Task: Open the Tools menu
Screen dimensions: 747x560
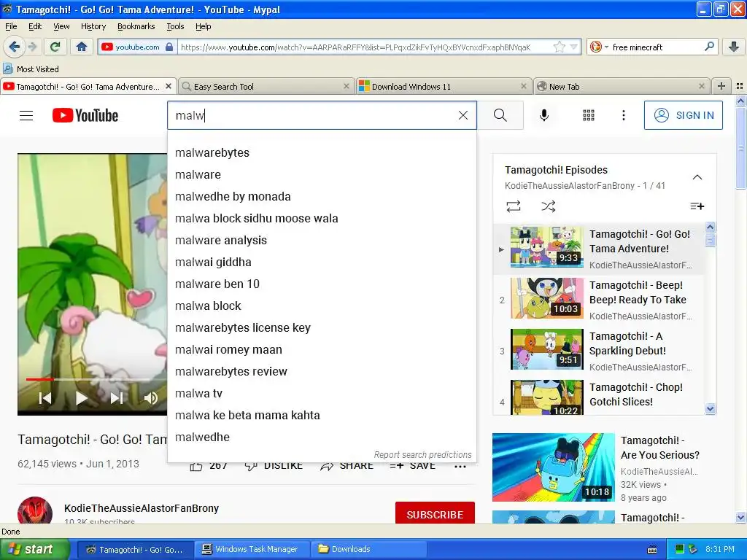Action: (x=175, y=26)
